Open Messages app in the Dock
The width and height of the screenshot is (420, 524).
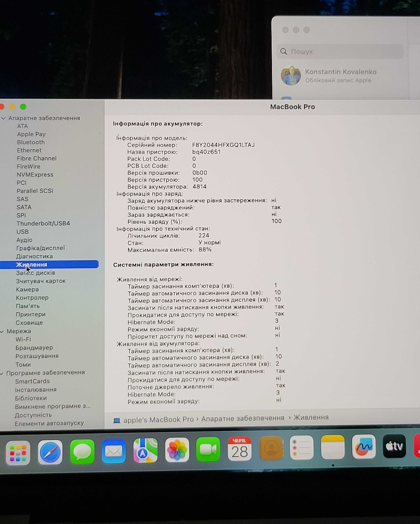pyautogui.click(x=82, y=452)
